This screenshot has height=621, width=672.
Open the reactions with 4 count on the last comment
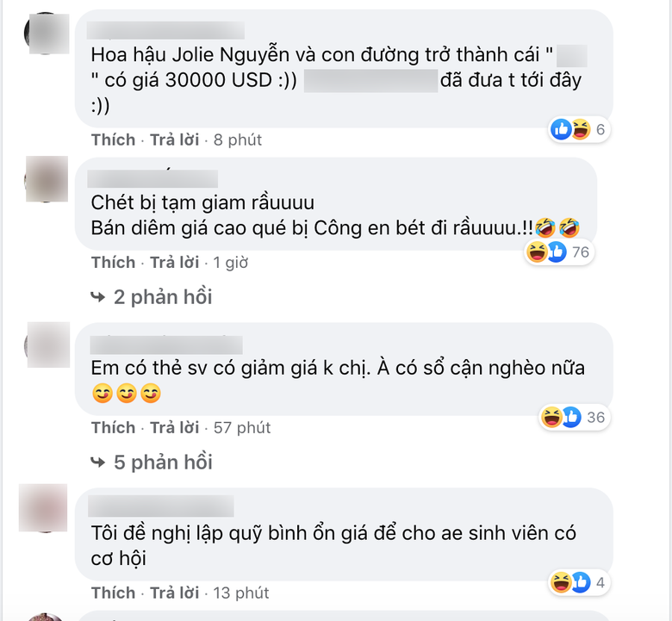[x=579, y=582]
